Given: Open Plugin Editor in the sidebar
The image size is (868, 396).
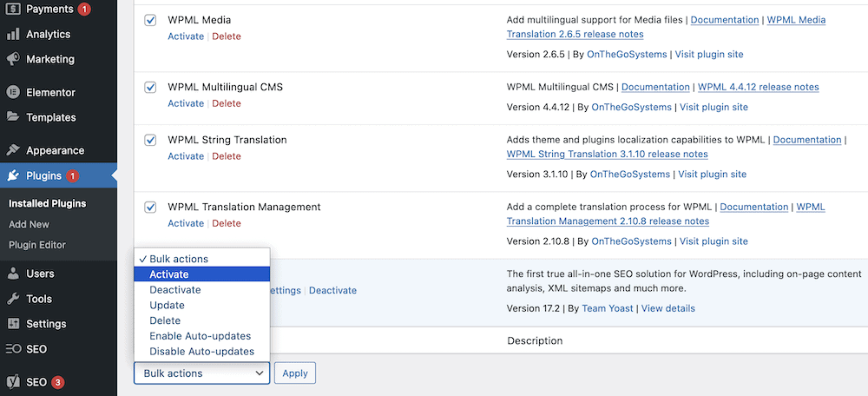Looking at the screenshot, I should tap(37, 245).
